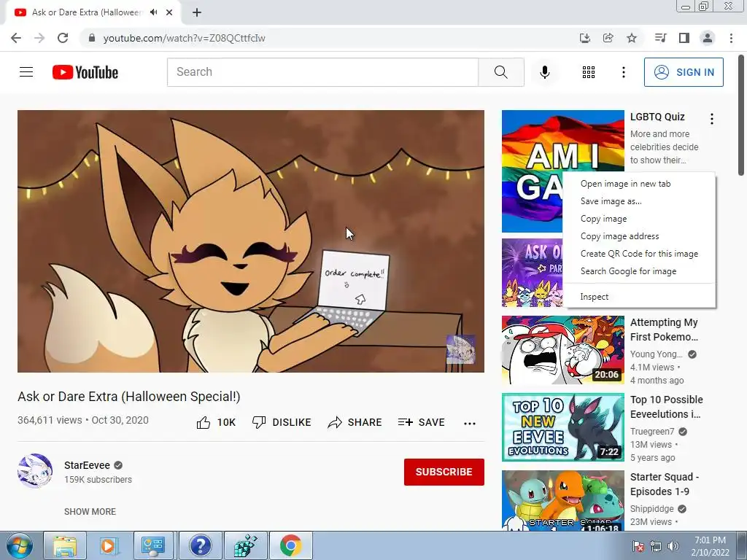
Task: Launch Windows Media Player from taskbar
Action: (x=109, y=545)
